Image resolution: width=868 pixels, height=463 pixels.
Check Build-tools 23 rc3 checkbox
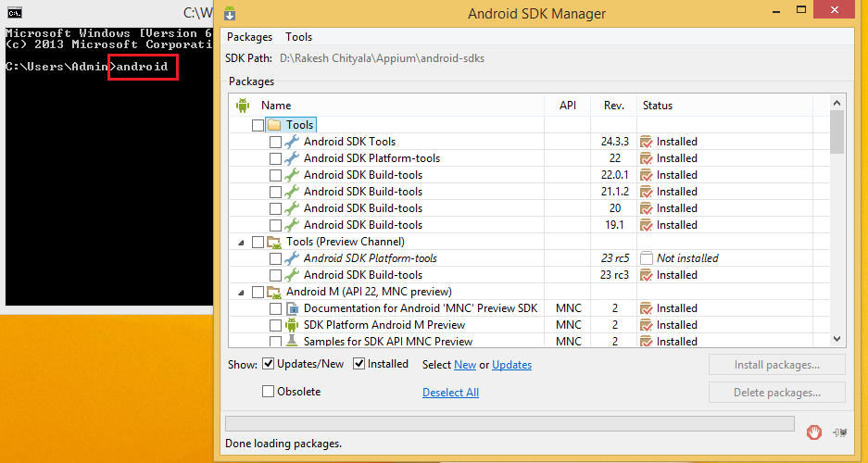coord(275,274)
